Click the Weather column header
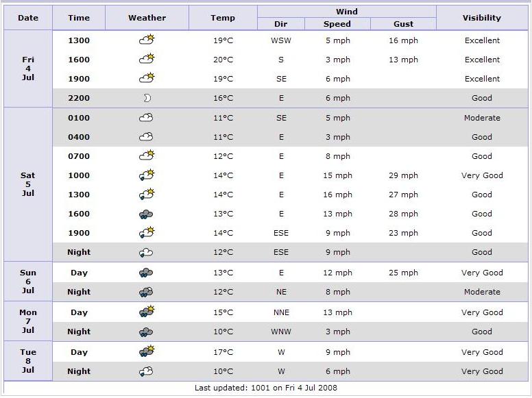The image size is (532, 398). point(147,18)
